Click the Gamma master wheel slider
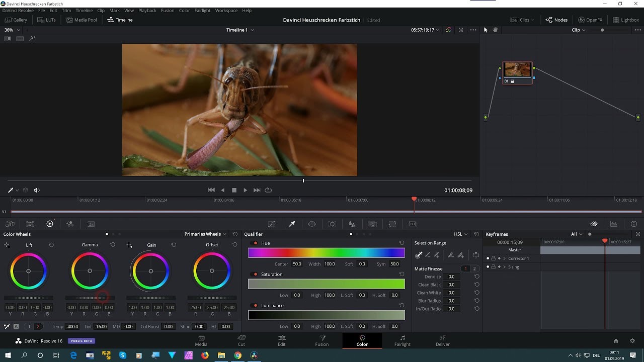The width and height of the screenshot is (644, 362). (90, 298)
